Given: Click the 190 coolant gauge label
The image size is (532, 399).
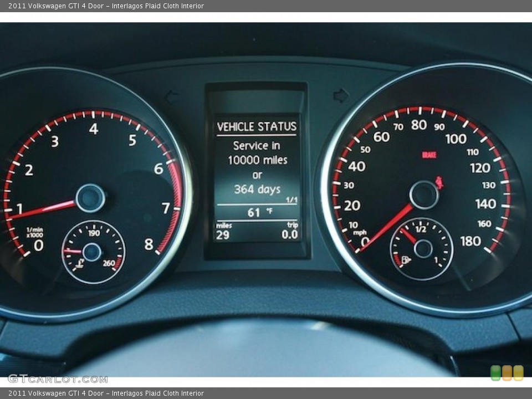Looking at the screenshot, I should [94, 233].
